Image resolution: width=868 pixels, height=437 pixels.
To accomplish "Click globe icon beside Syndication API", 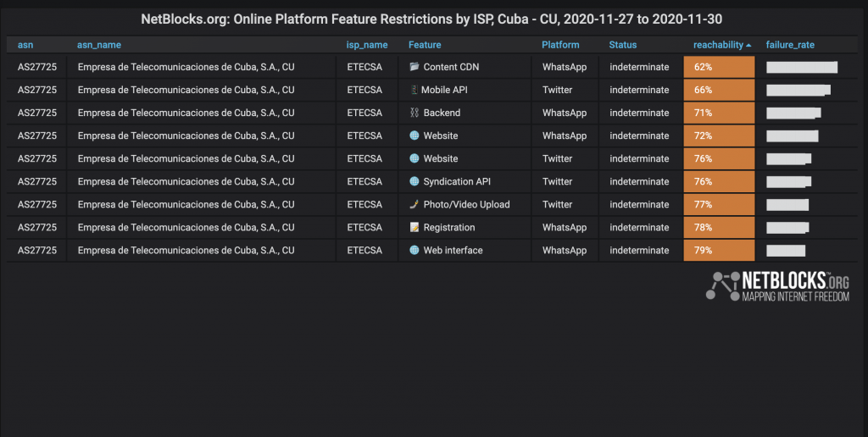I will pos(414,181).
